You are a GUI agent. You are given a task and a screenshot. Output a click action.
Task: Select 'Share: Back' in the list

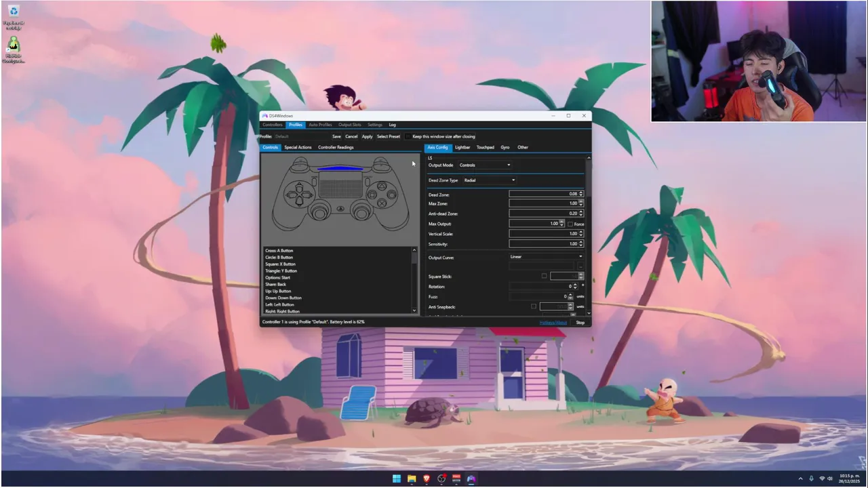point(276,285)
